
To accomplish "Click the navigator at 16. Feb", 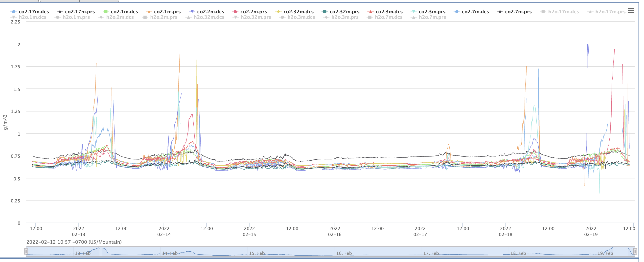I will point(344,253).
